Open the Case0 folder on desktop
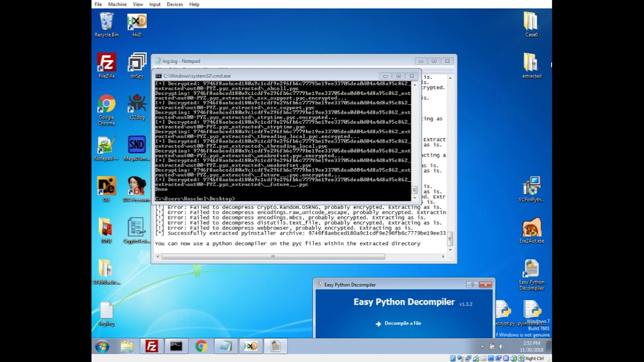The image size is (644, 362). click(x=531, y=25)
